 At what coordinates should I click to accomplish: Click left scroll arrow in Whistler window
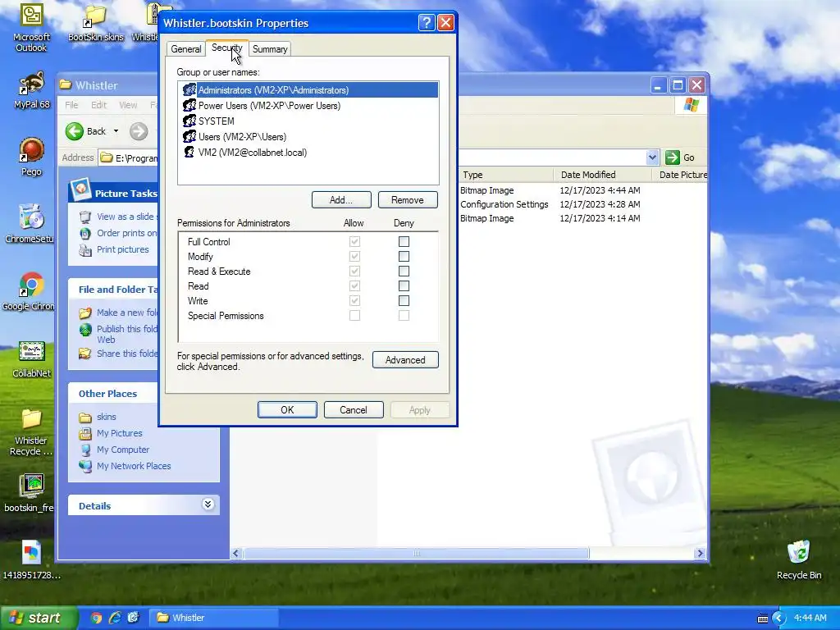[236, 554]
